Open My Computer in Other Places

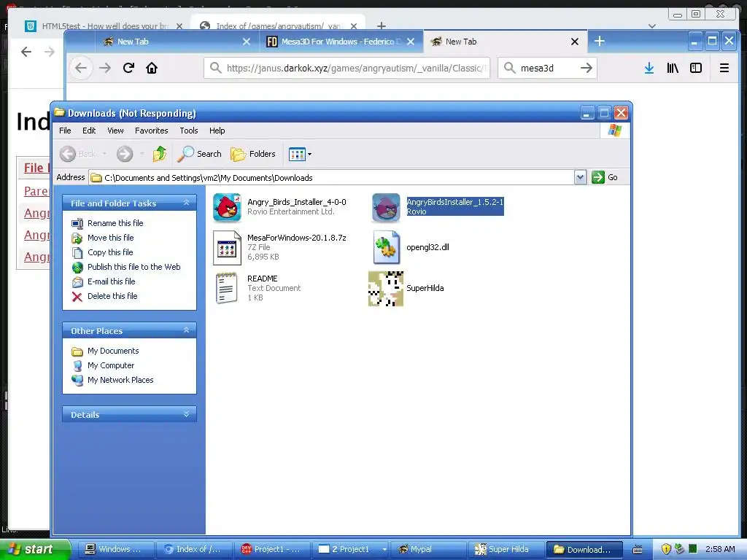[111, 365]
